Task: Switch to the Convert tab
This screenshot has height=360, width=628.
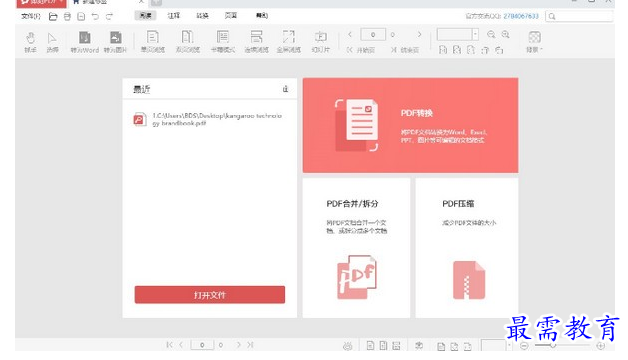Action: pyautogui.click(x=202, y=16)
